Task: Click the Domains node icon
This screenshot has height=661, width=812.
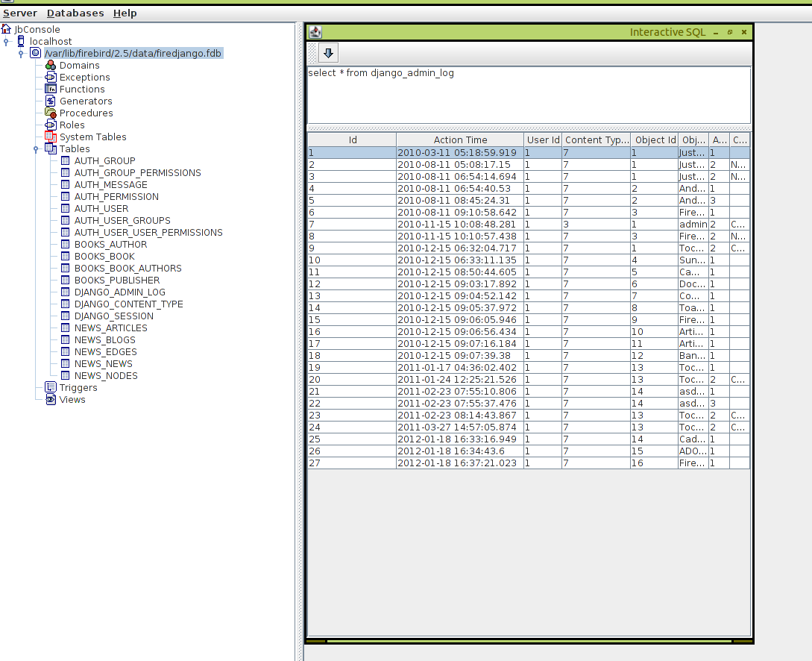Action: pos(51,66)
